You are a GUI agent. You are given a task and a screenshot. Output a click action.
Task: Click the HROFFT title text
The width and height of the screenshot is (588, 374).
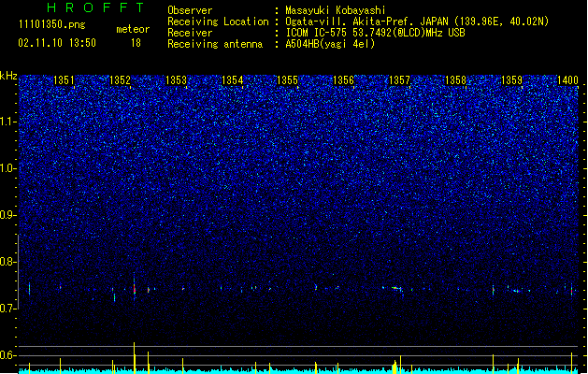point(96,7)
